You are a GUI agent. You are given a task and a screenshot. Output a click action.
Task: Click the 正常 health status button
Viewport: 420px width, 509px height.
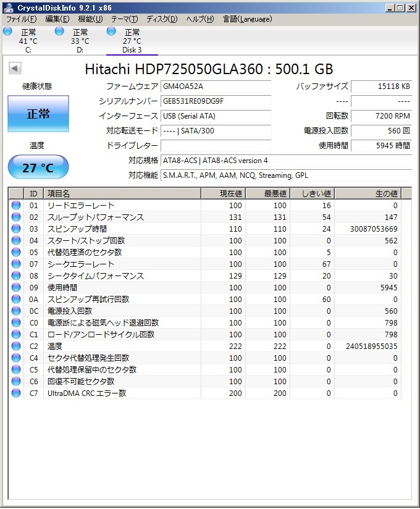click(38, 114)
